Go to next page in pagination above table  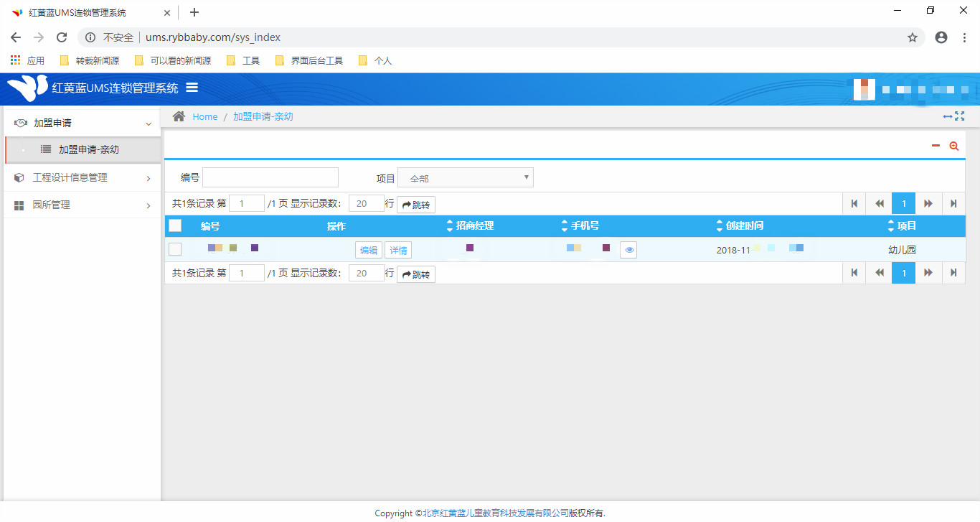point(928,204)
